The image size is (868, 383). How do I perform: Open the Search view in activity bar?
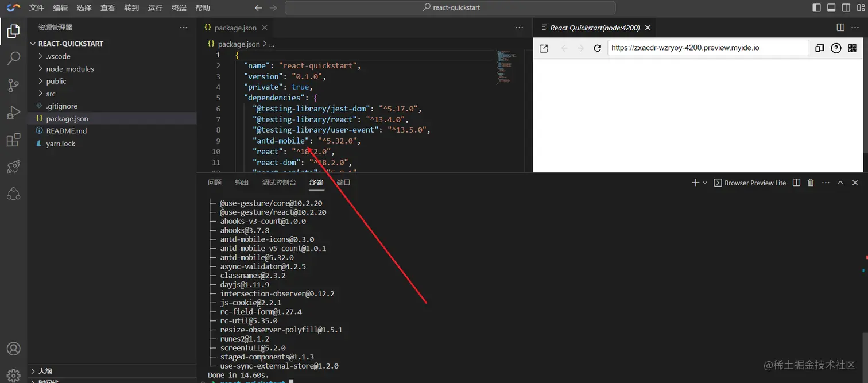pyautogui.click(x=13, y=58)
